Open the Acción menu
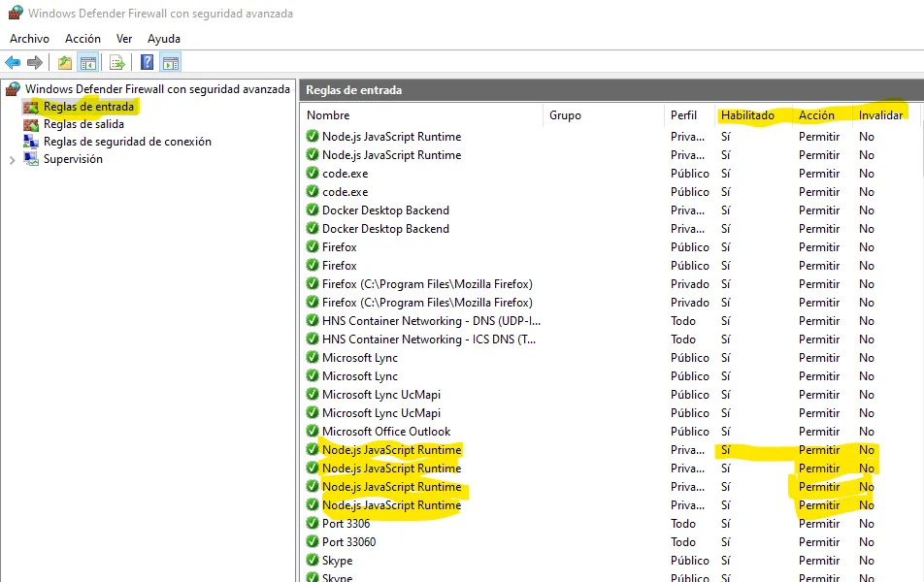Screen dimensions: 924x582 point(82,38)
